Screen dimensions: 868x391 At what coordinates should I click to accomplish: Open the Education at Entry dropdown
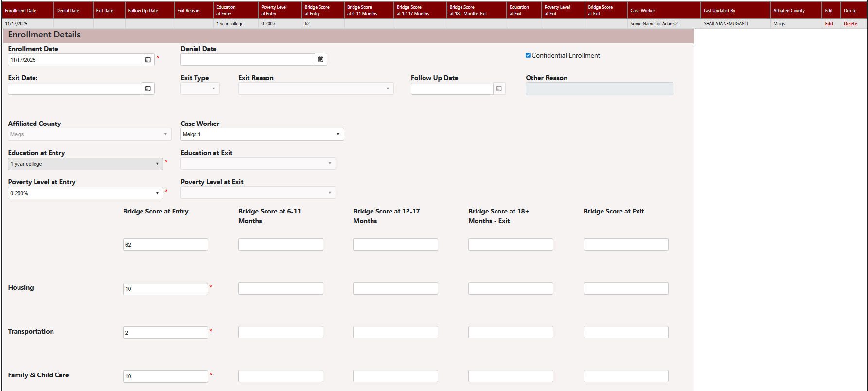85,164
